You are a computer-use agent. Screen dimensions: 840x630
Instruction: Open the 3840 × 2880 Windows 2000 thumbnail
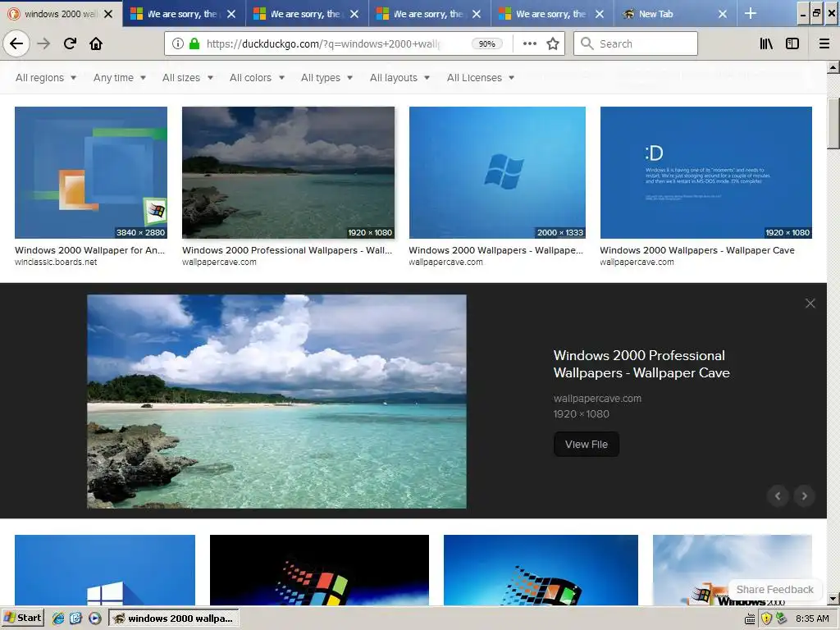pyautogui.click(x=91, y=172)
